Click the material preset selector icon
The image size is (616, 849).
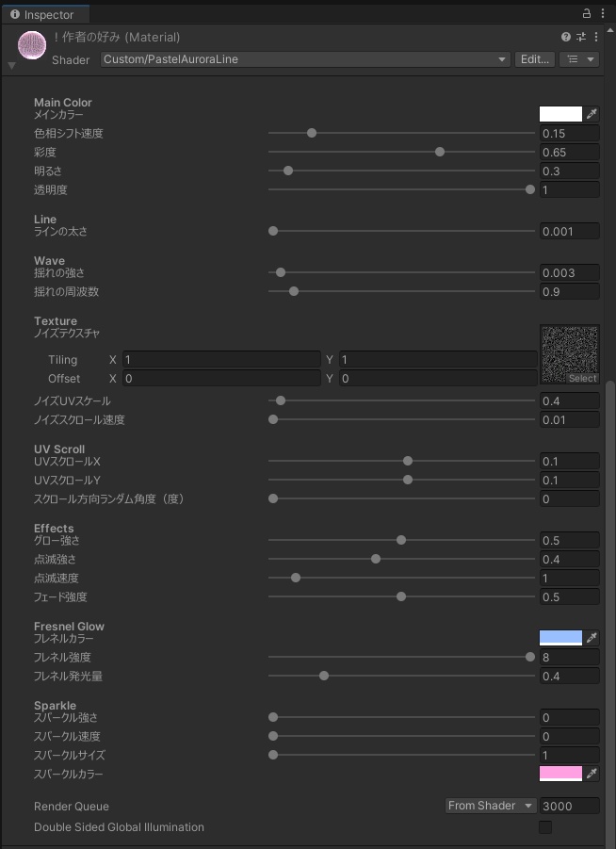[x=581, y=37]
